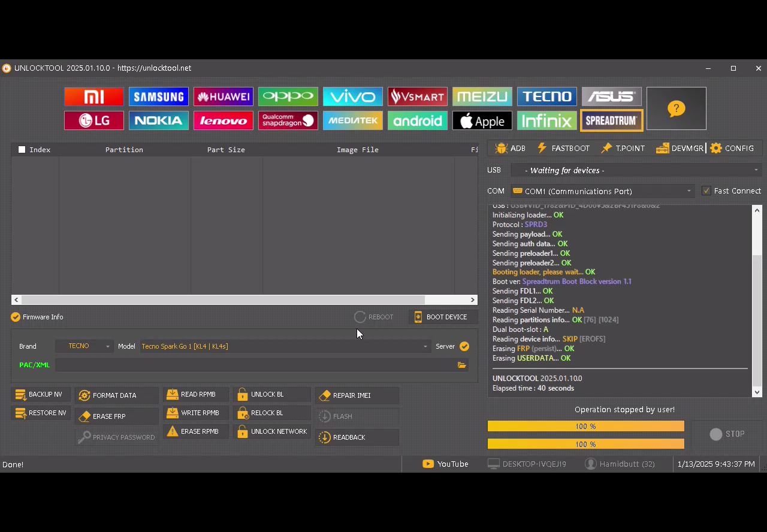Select the Meizu brand logo
767x532 pixels.
(x=482, y=96)
